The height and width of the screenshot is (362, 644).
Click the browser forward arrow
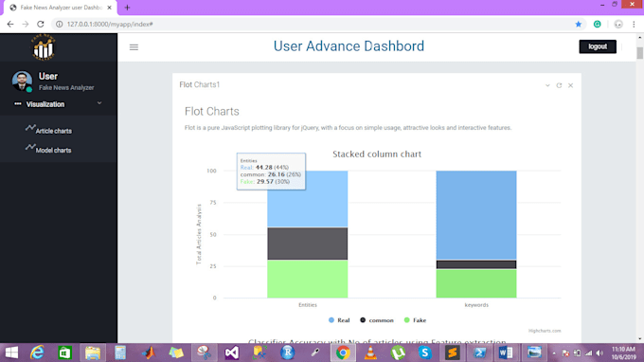[26, 25]
